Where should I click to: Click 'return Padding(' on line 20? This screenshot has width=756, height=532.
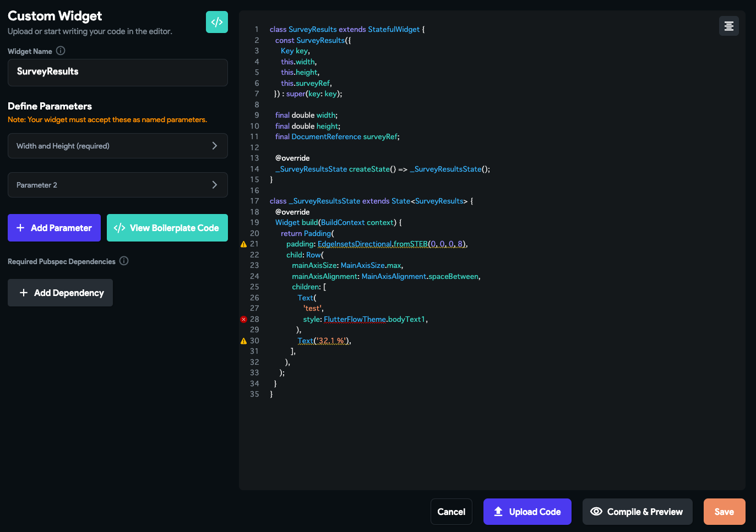point(307,234)
